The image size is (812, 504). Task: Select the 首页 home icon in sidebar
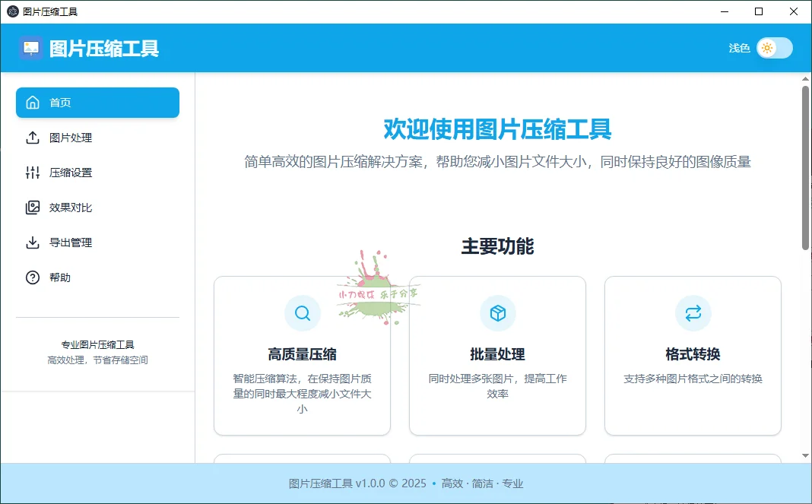[32, 102]
